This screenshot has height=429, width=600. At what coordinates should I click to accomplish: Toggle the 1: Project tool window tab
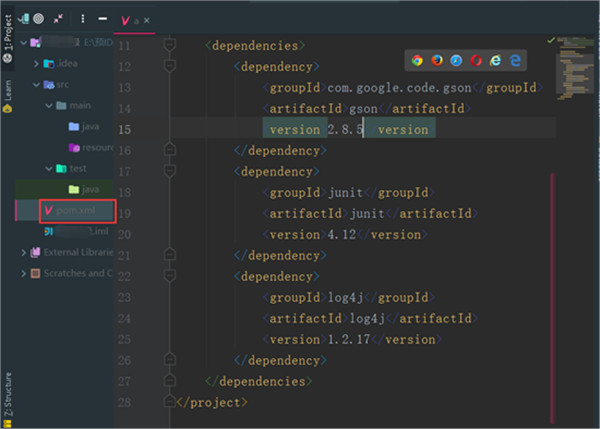(7, 41)
